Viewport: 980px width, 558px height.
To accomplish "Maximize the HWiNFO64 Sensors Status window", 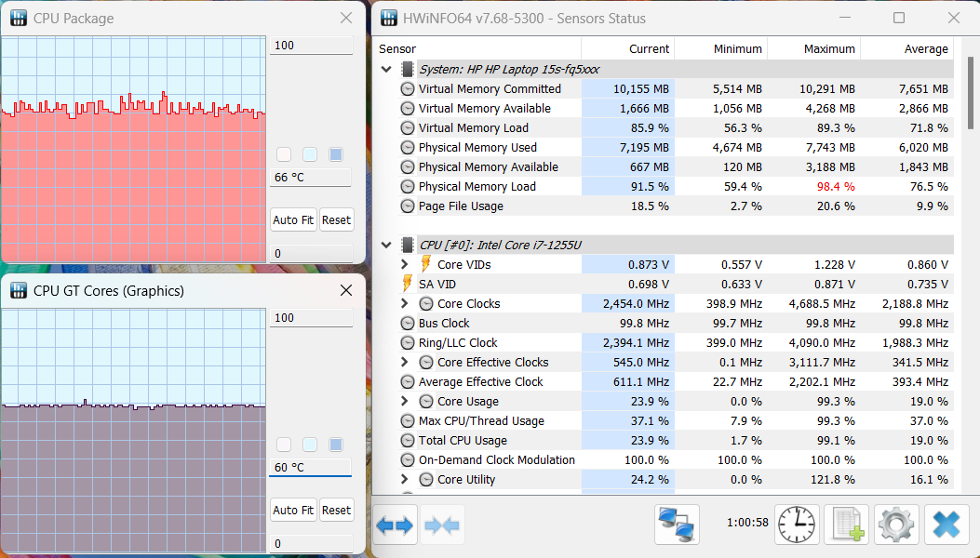I will coord(899,18).
